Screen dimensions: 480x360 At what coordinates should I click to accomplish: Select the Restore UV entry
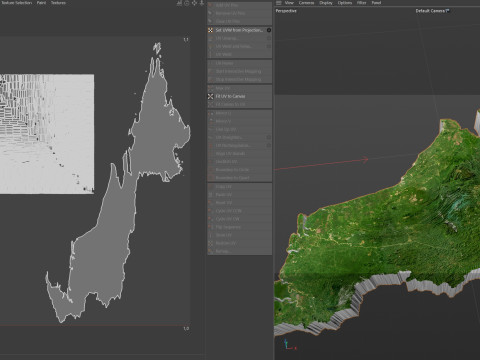239,243
